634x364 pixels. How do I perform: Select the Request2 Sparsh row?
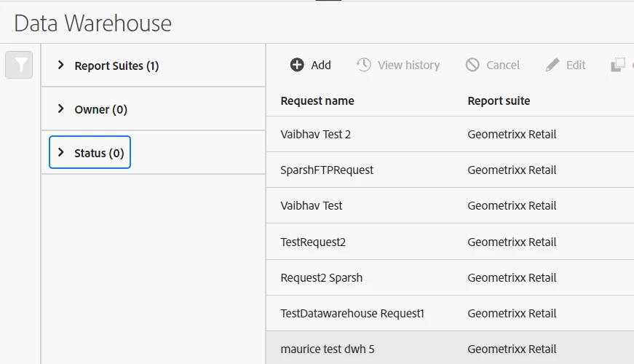321,277
